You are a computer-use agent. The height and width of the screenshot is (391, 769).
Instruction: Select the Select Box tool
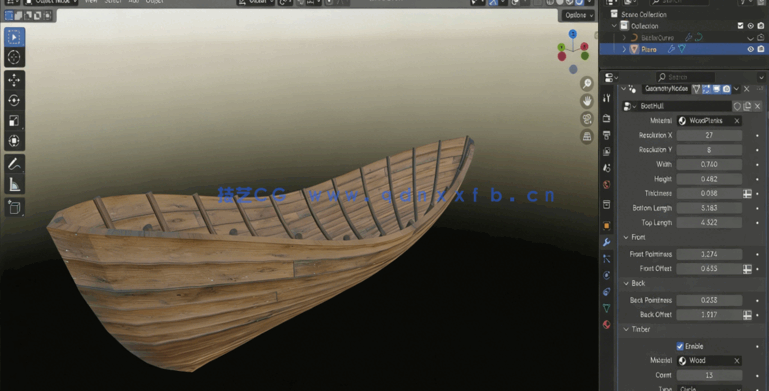(x=14, y=37)
